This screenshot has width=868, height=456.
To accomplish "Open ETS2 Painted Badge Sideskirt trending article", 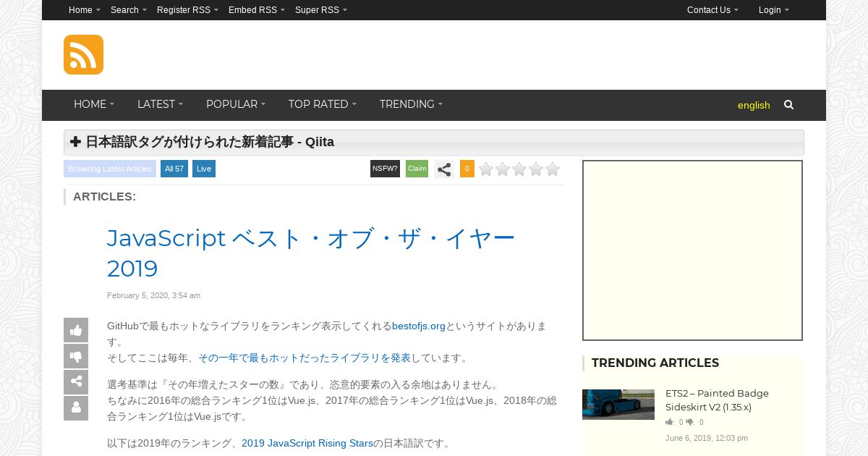I will click(717, 400).
